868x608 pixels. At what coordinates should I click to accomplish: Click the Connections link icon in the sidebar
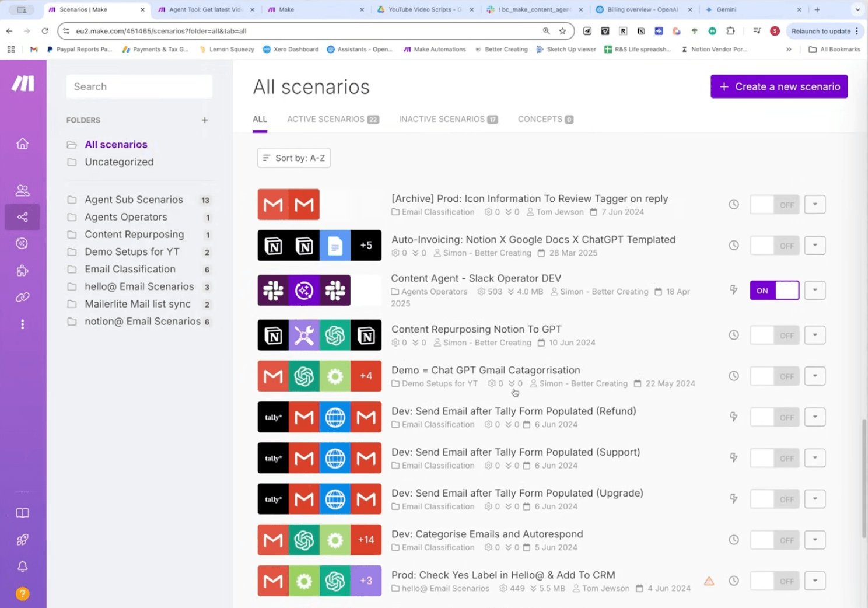(22, 298)
